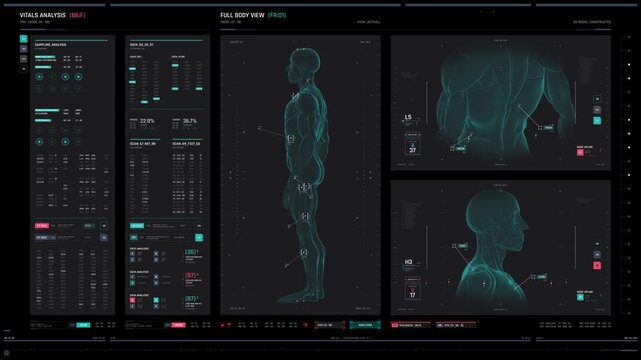Click the wide teal tag button in data panel
The image size is (641, 360).
(x=137, y=226)
